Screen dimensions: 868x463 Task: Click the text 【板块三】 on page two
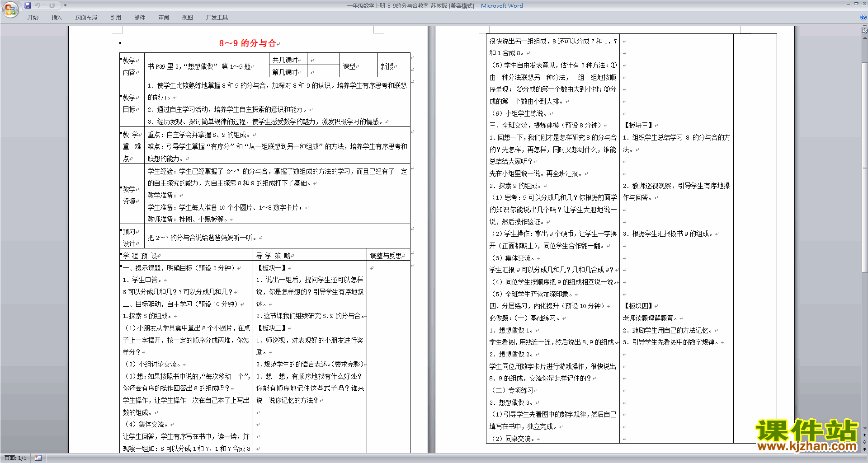pos(638,125)
